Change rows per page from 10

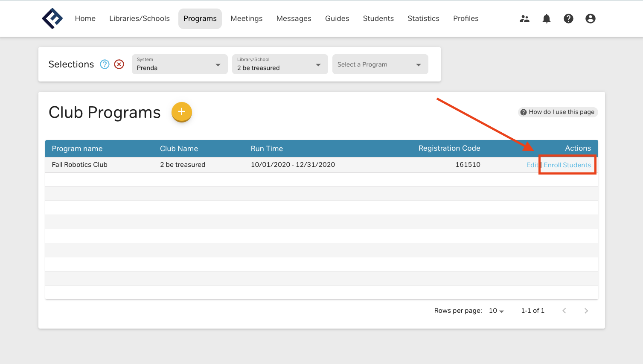pyautogui.click(x=496, y=311)
